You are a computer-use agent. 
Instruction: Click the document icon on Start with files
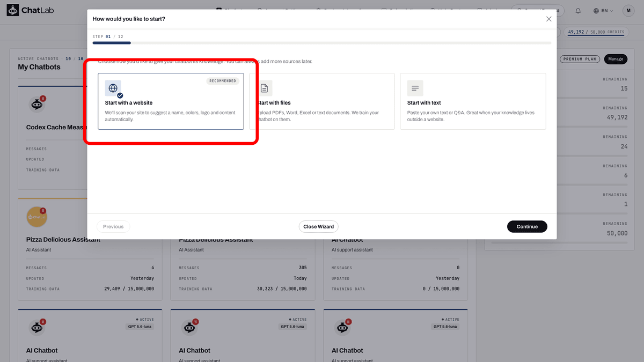[x=265, y=88]
